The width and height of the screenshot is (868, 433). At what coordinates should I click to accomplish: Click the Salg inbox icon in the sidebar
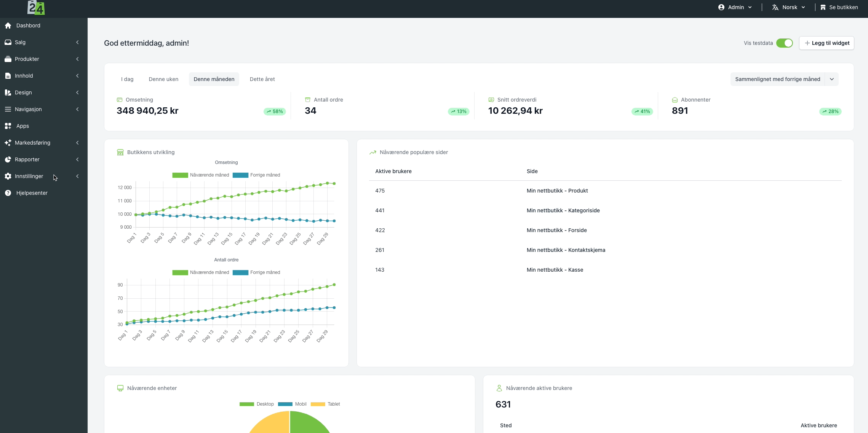pos(8,42)
